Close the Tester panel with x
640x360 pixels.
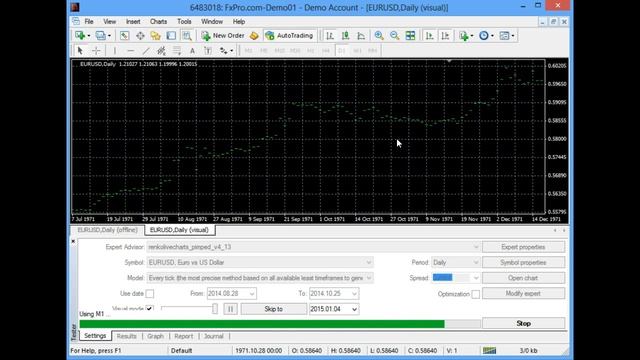(x=73, y=241)
